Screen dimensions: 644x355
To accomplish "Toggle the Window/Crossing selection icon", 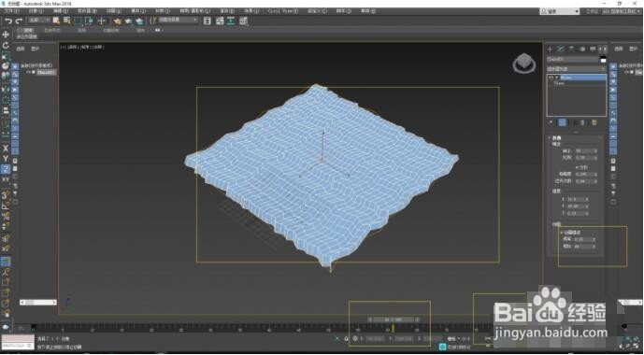I will coord(89,21).
